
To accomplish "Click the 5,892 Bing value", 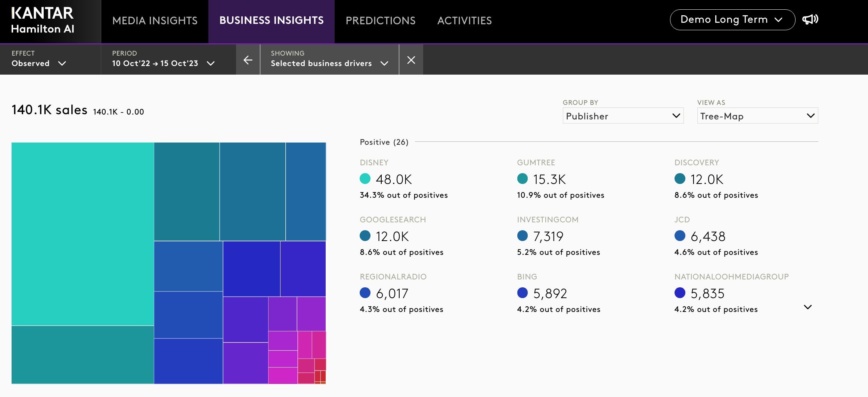I will (550, 294).
